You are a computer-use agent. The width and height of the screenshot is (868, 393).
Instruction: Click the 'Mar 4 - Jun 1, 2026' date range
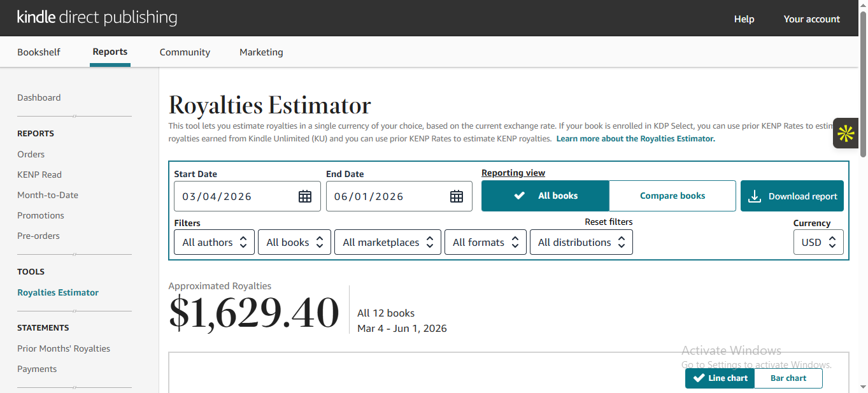[x=402, y=329]
